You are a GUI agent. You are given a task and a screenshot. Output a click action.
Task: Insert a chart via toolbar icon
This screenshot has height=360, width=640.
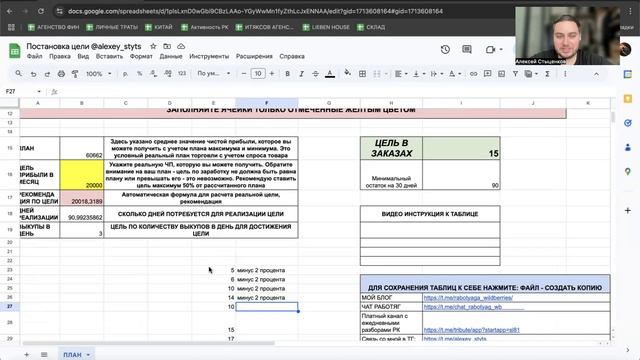coord(502,74)
